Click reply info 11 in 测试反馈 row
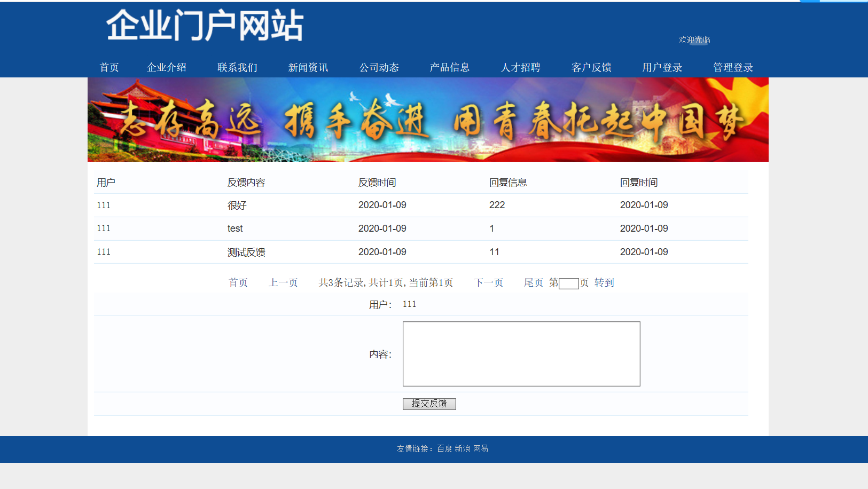This screenshot has width=868, height=489. 494,252
